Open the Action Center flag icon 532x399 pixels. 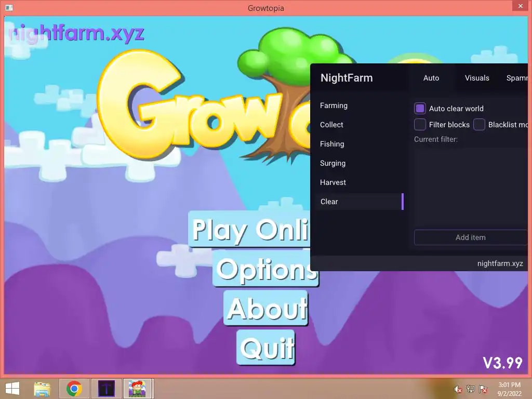pos(483,389)
